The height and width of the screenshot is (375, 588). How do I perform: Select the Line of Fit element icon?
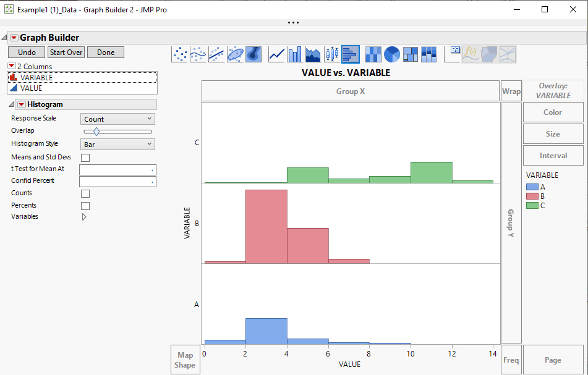216,54
